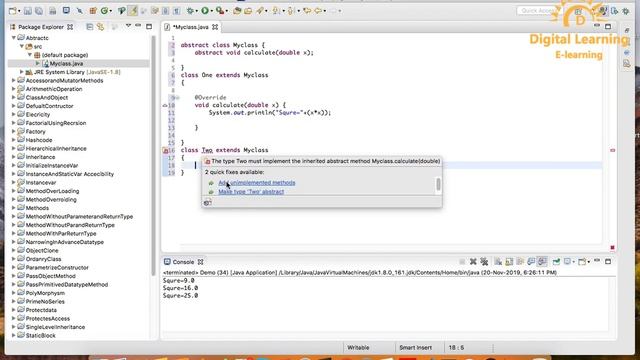Open the New Java Class dropdown arrow

(111, 11)
